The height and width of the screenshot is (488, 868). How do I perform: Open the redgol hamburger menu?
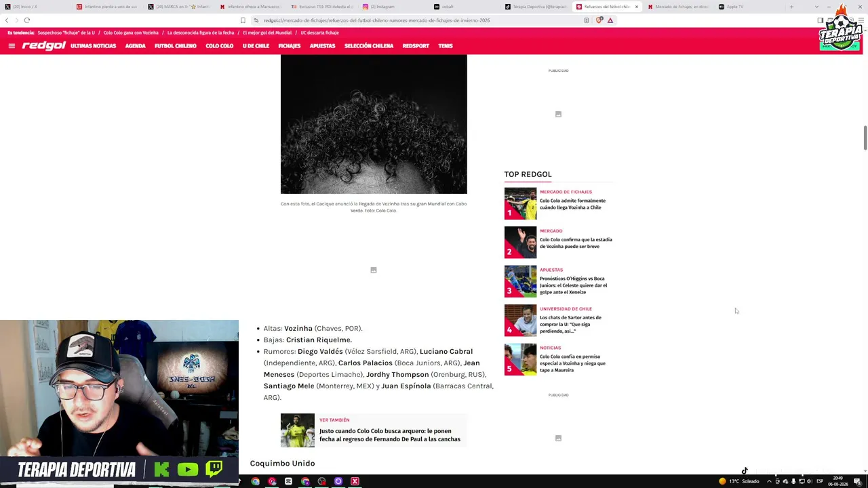(x=12, y=46)
